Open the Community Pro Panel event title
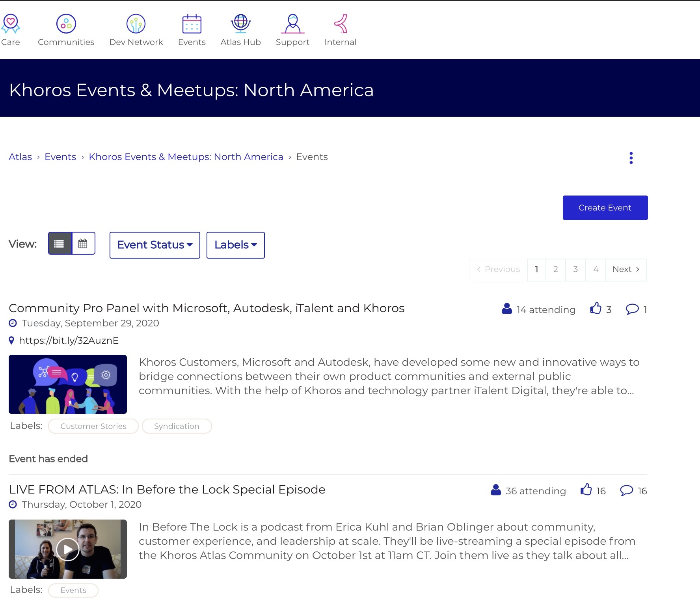 click(x=207, y=308)
